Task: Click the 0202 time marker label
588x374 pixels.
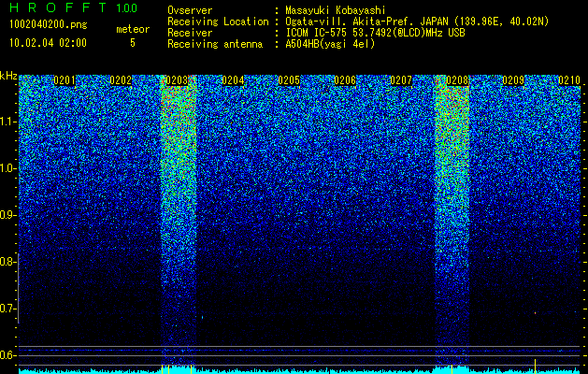Action: tap(121, 80)
